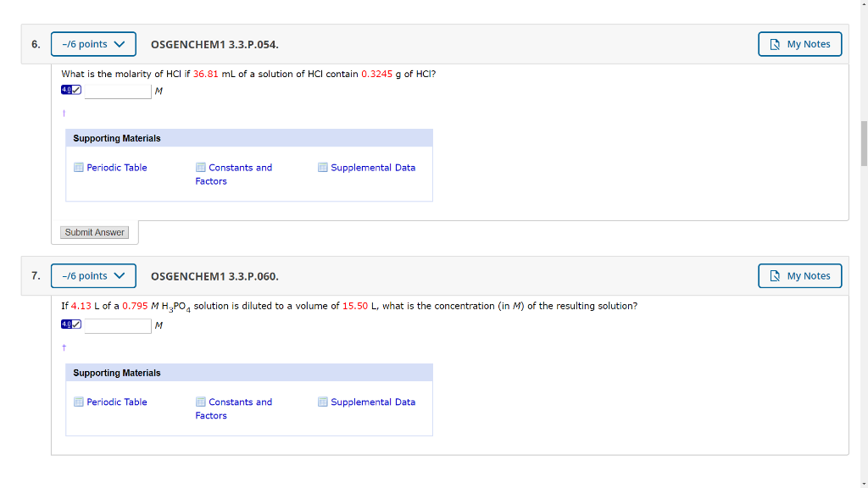868x488 pixels.
Task: Click the 4.0 significant-figures indicator for question 6
Action: [67, 89]
